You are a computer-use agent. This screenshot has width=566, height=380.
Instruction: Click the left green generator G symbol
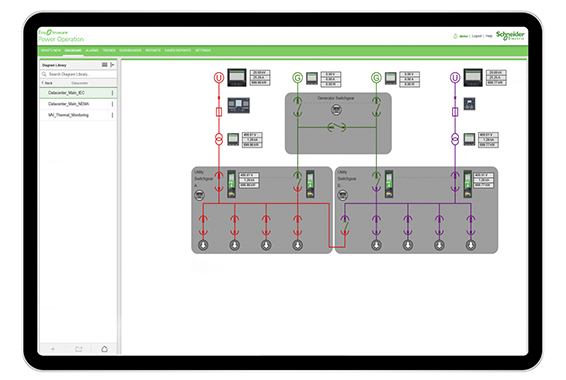coord(297,78)
